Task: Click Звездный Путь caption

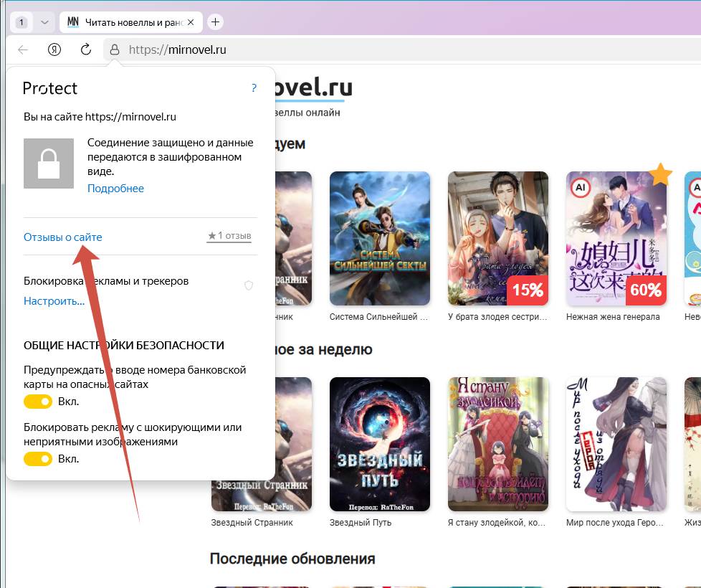Action: click(x=361, y=522)
